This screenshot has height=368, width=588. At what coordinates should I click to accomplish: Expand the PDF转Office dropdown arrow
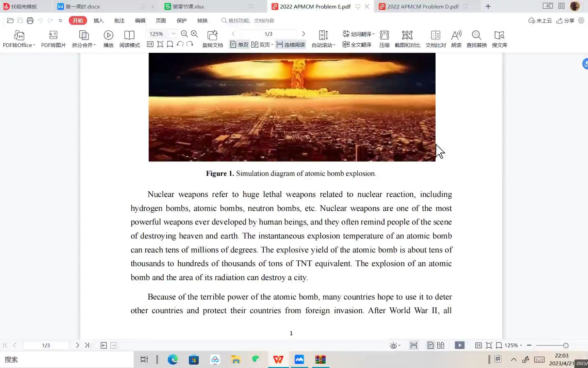pyautogui.click(x=34, y=45)
